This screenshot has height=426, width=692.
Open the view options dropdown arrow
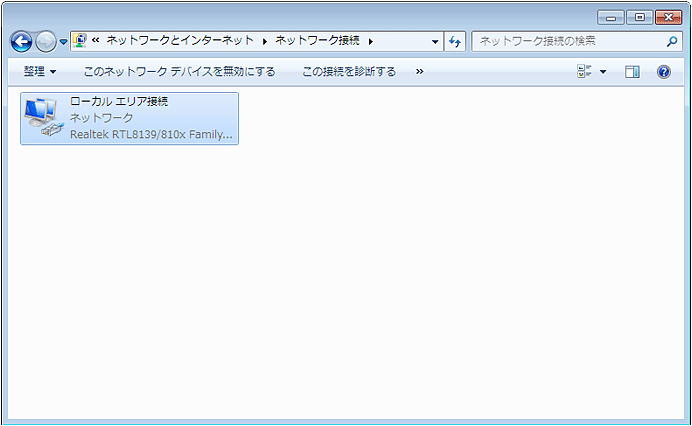point(603,72)
